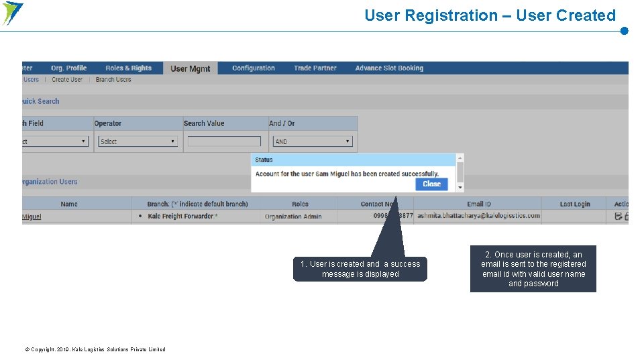Close the Status dialog

431,184
